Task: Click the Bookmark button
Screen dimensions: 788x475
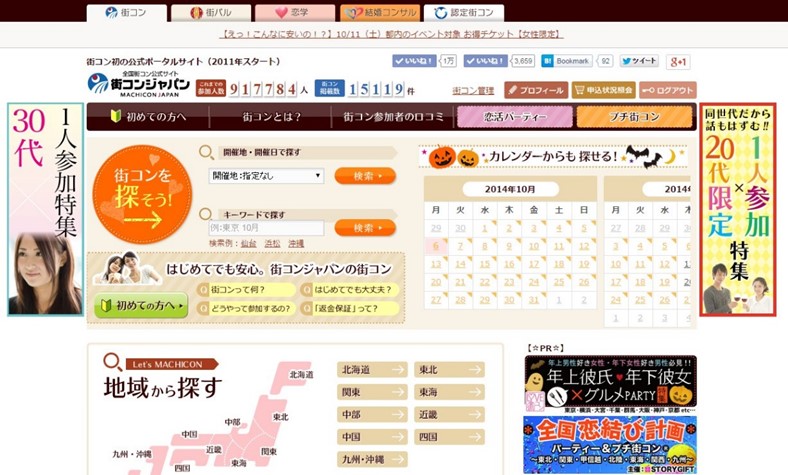Action: click(567, 61)
